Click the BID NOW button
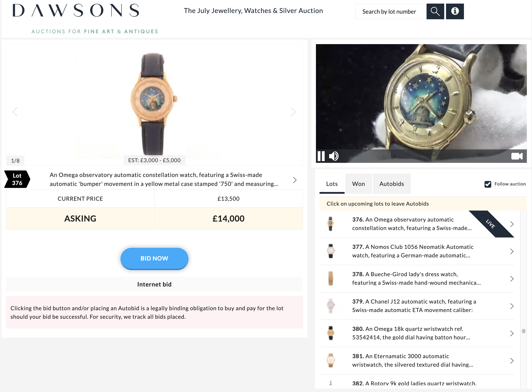The height and width of the screenshot is (392, 532). pos(154,258)
